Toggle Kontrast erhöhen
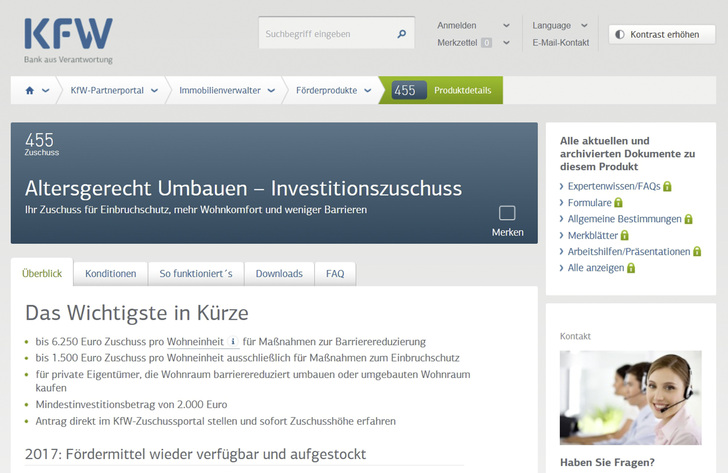 coord(661,34)
